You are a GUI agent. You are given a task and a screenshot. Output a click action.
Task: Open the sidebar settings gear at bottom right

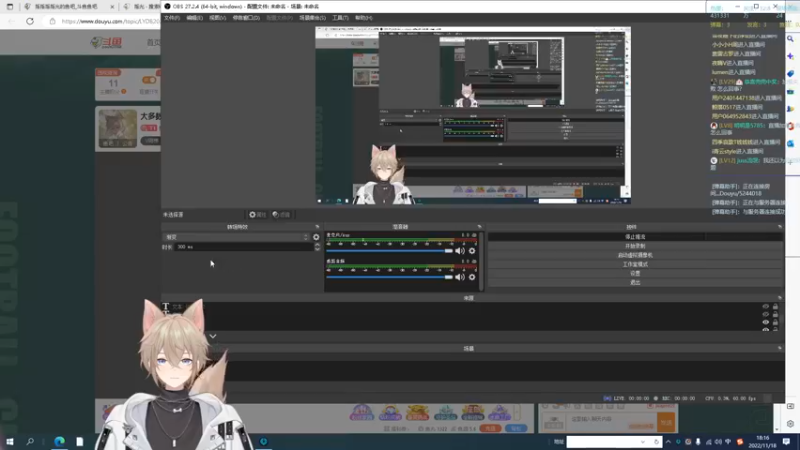[x=790, y=423]
